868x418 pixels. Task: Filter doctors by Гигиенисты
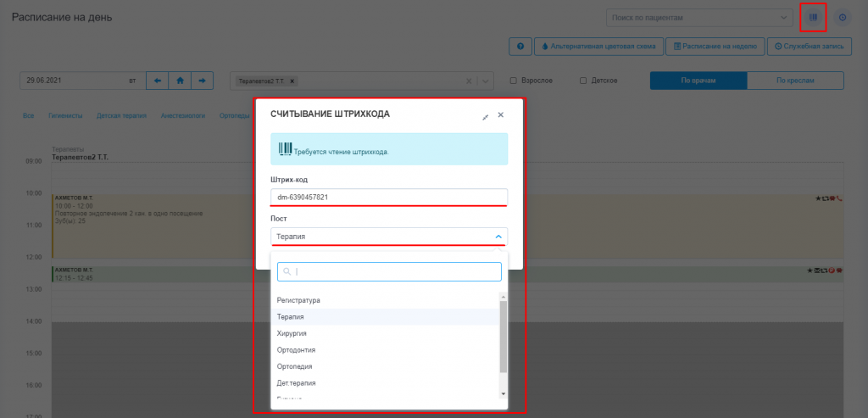tap(65, 116)
